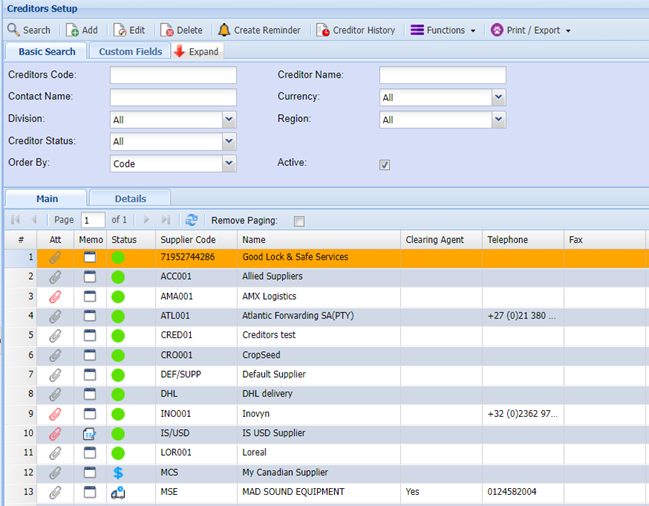Click the Creditors Code input field
The image size is (649, 506).
[173, 75]
